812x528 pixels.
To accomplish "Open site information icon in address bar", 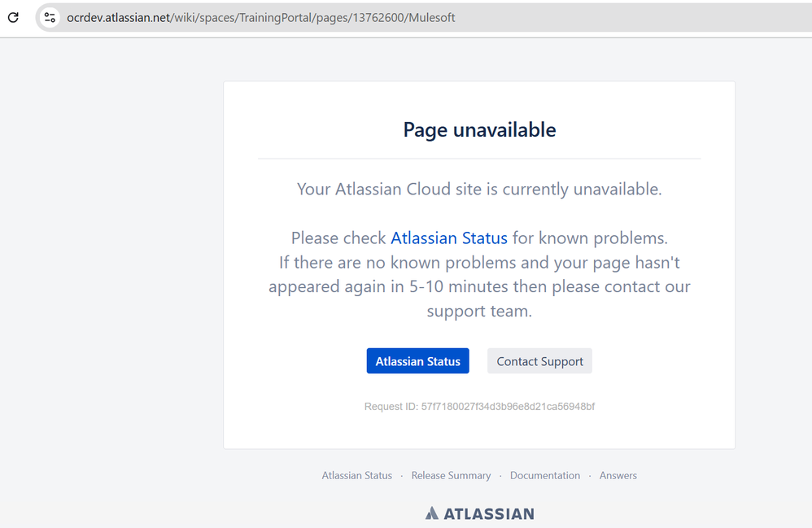I will coord(50,17).
